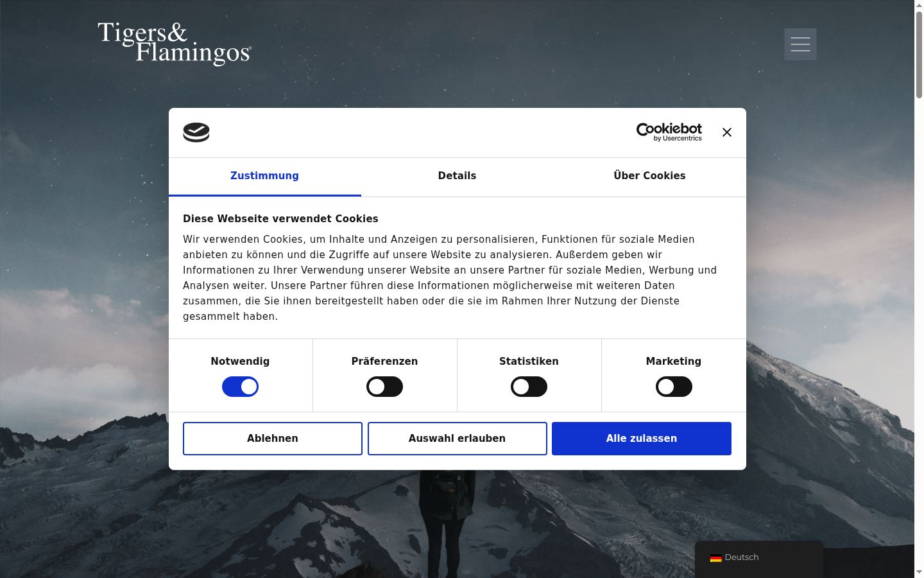Screen dimensions: 924x578
Task: Enable the Statistiken cookies switch
Action: (x=529, y=387)
